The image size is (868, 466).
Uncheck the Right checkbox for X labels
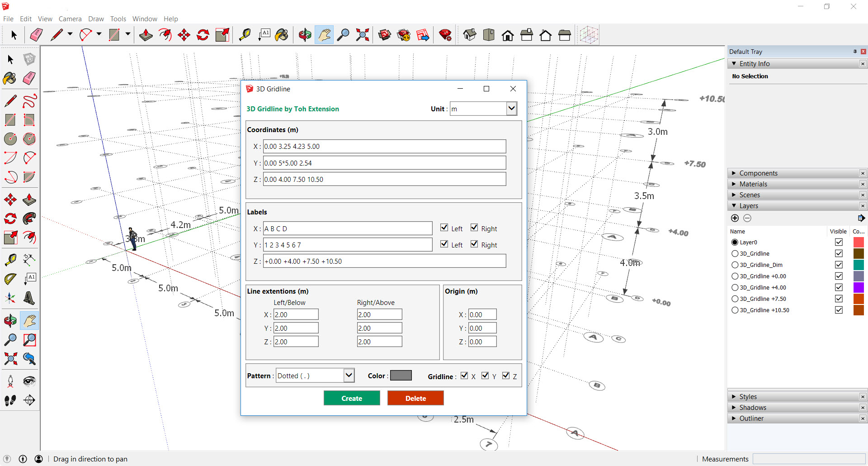coord(474,227)
